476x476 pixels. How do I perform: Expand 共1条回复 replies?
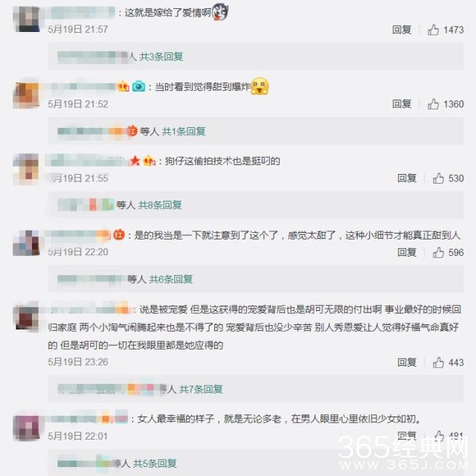[x=184, y=132]
